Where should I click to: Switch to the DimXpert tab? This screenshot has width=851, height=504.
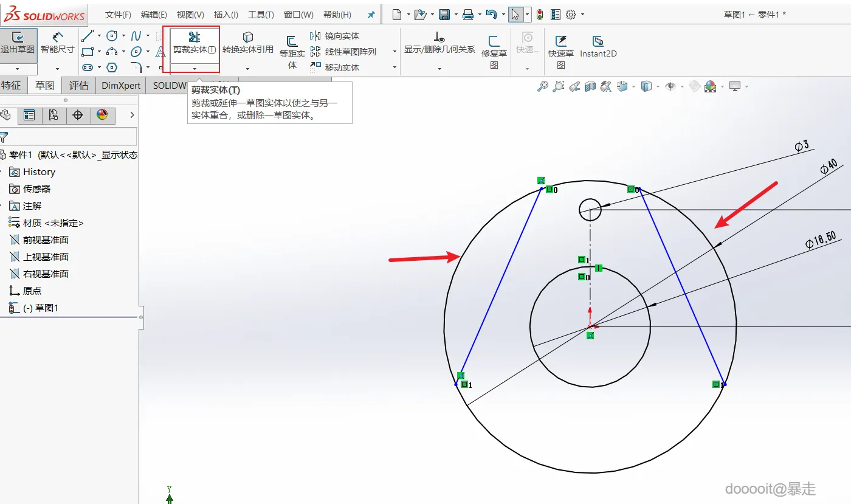(x=121, y=86)
